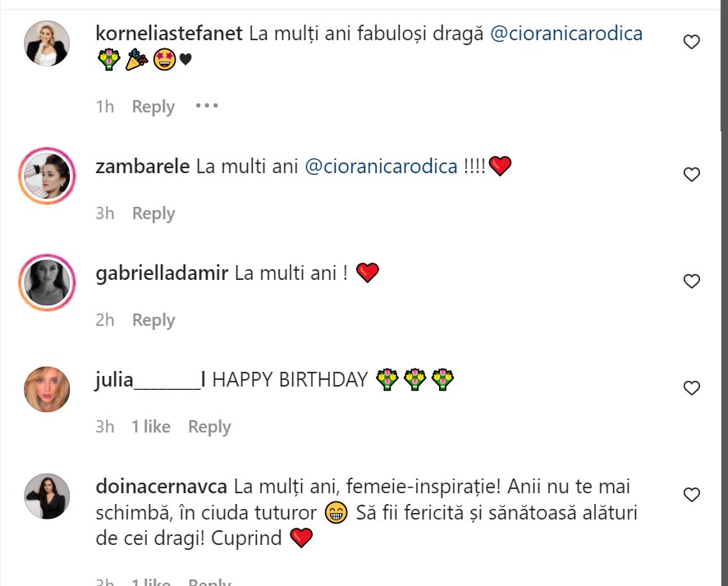The height and width of the screenshot is (586, 728).
Task: Open the gabrielladamir username link
Action: tap(162, 273)
